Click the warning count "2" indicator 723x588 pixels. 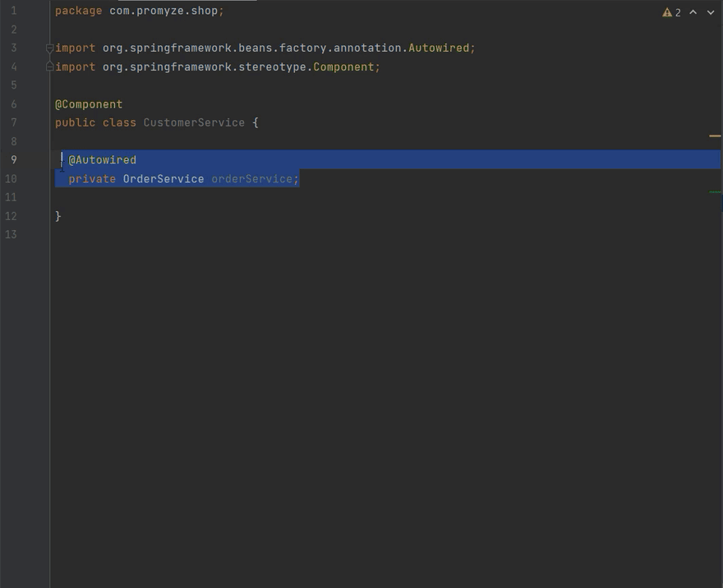tap(679, 12)
